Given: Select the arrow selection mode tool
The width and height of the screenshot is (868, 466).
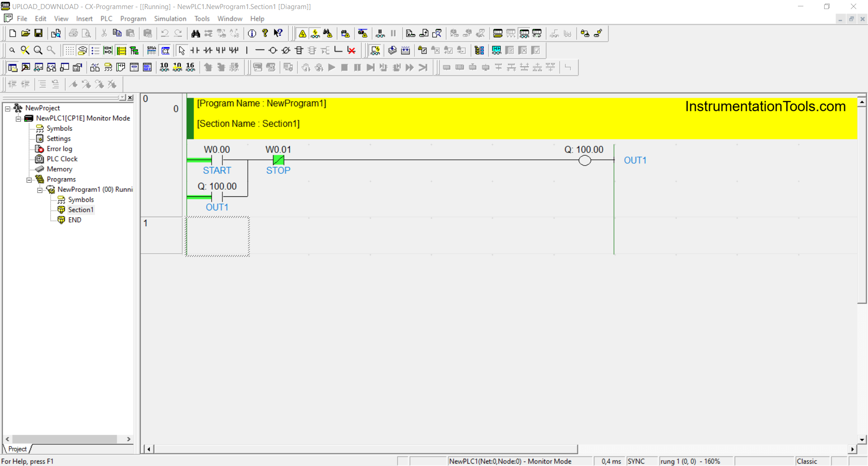Looking at the screenshot, I should (x=182, y=50).
